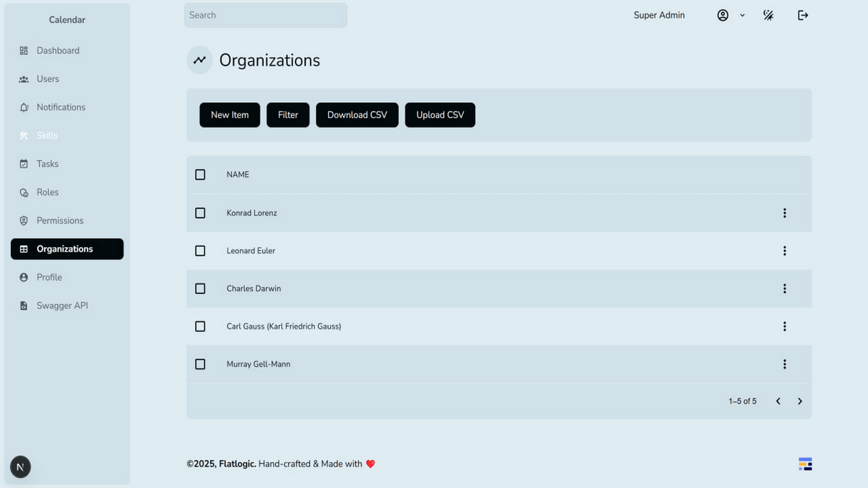868x488 pixels.
Task: Click the New Item button
Action: coord(230,115)
